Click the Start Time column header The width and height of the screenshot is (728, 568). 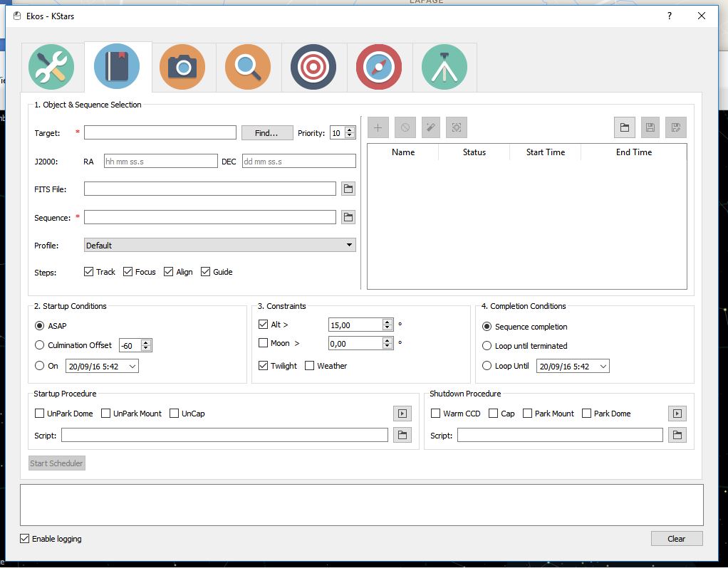tap(546, 152)
